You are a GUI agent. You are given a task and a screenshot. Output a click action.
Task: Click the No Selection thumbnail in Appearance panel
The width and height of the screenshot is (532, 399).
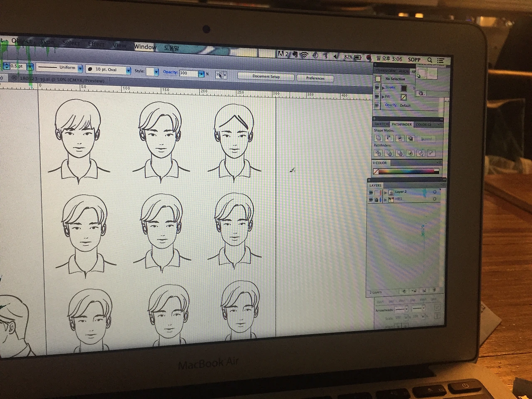pyautogui.click(x=378, y=79)
